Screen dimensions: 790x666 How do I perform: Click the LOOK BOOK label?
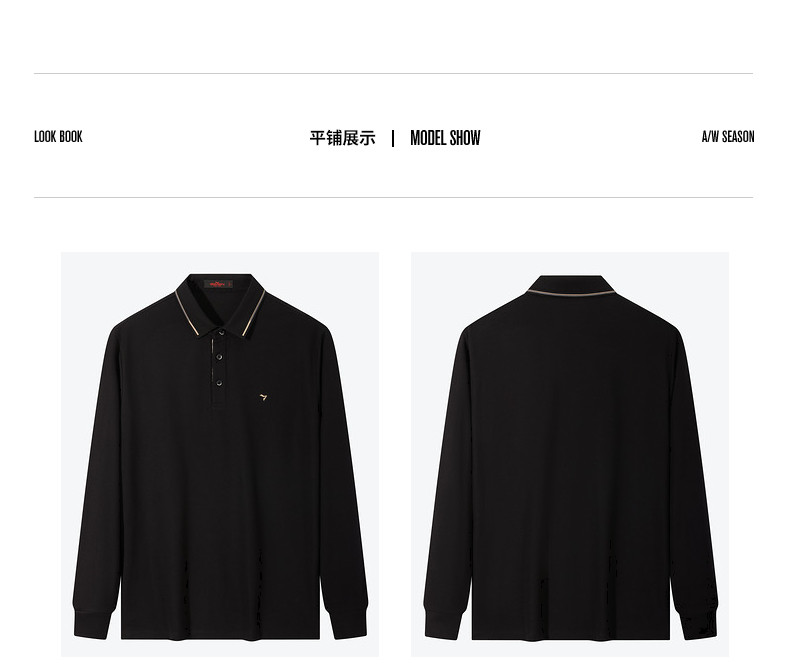(x=58, y=137)
